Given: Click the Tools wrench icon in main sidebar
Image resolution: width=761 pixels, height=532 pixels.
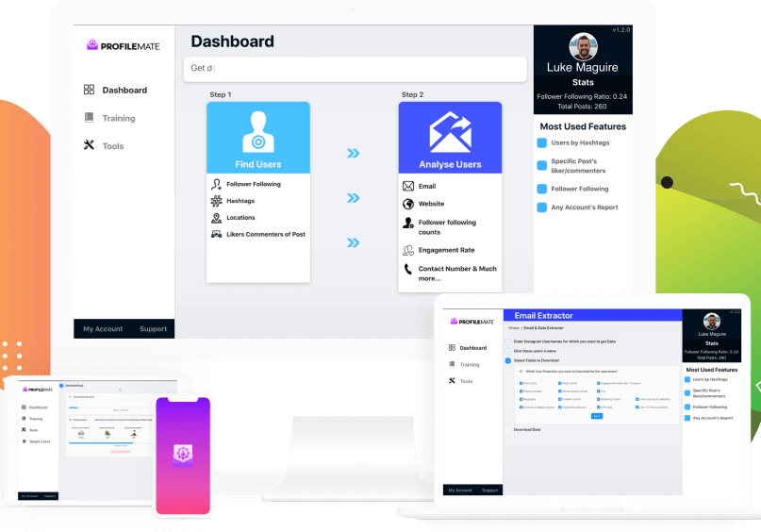Looking at the screenshot, I should 89,144.
